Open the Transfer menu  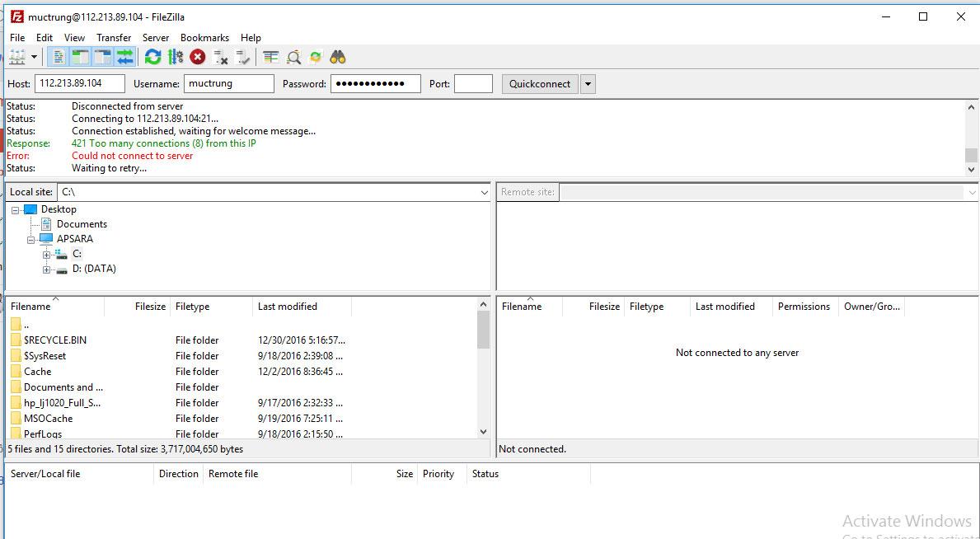point(114,38)
